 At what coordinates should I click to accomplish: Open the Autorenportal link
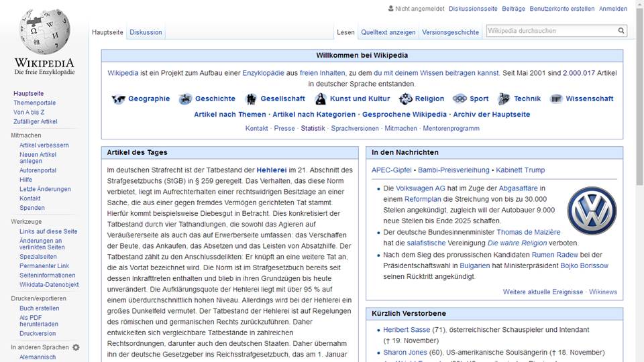click(x=38, y=170)
